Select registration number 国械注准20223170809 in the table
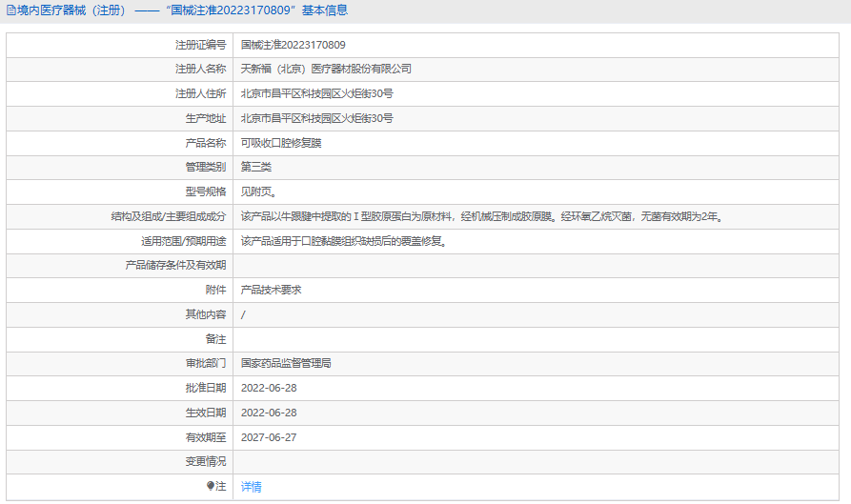Image resolution: width=851 pixels, height=504 pixels. tap(294, 45)
